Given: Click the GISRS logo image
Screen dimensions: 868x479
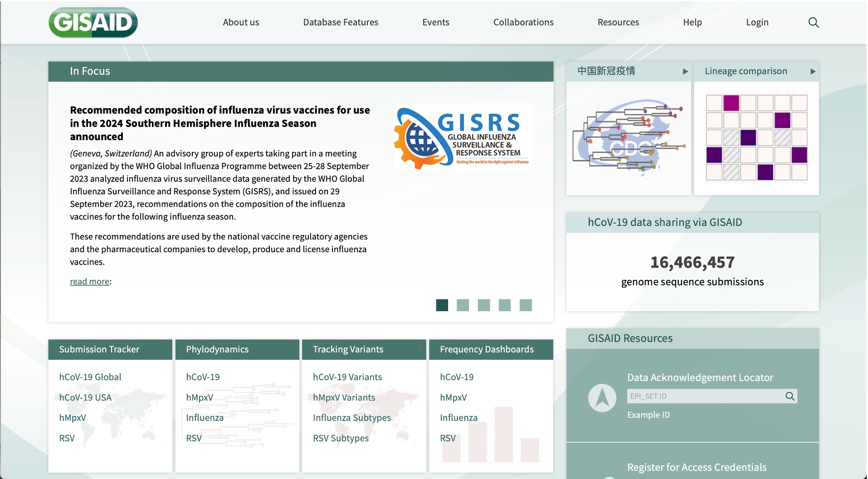Looking at the screenshot, I should click(463, 137).
